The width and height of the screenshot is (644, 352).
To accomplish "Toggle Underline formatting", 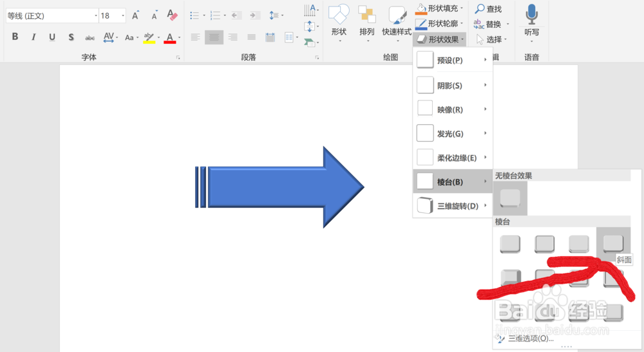I will coord(52,37).
